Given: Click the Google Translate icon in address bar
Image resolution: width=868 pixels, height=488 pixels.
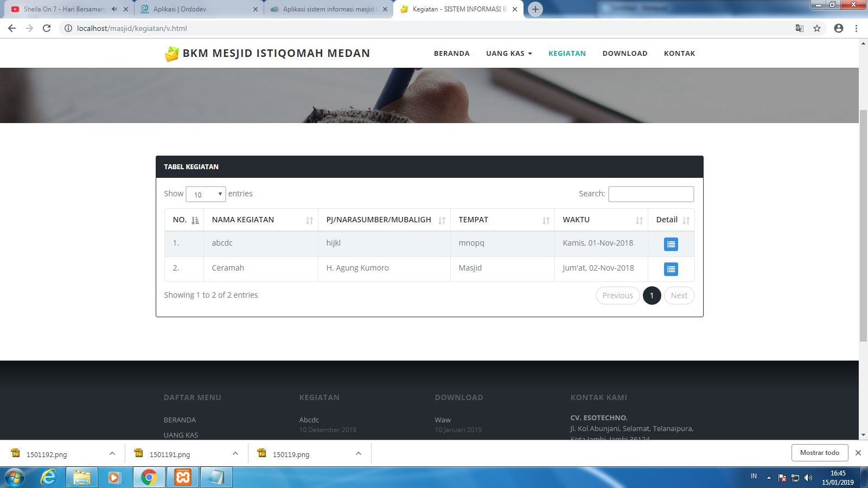Looking at the screenshot, I should pyautogui.click(x=799, y=28).
